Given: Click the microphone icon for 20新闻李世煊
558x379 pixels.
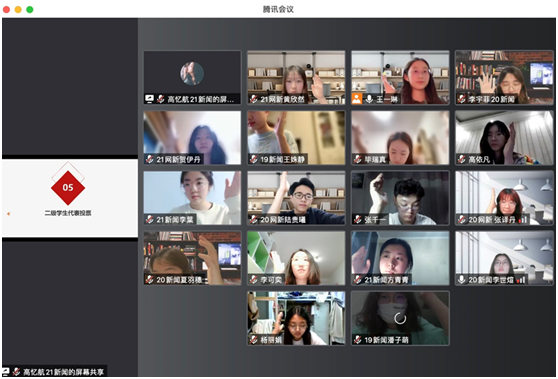Looking at the screenshot, I should [462, 280].
